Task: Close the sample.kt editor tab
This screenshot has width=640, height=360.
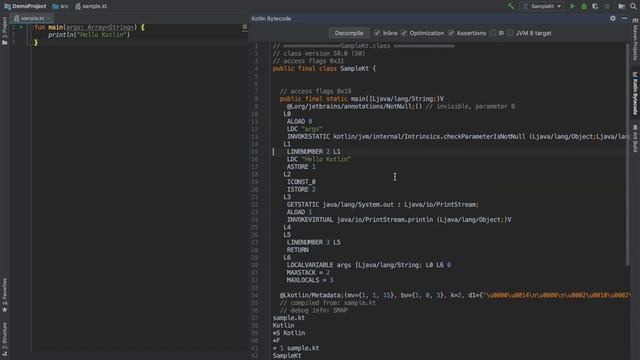Action: [49, 18]
